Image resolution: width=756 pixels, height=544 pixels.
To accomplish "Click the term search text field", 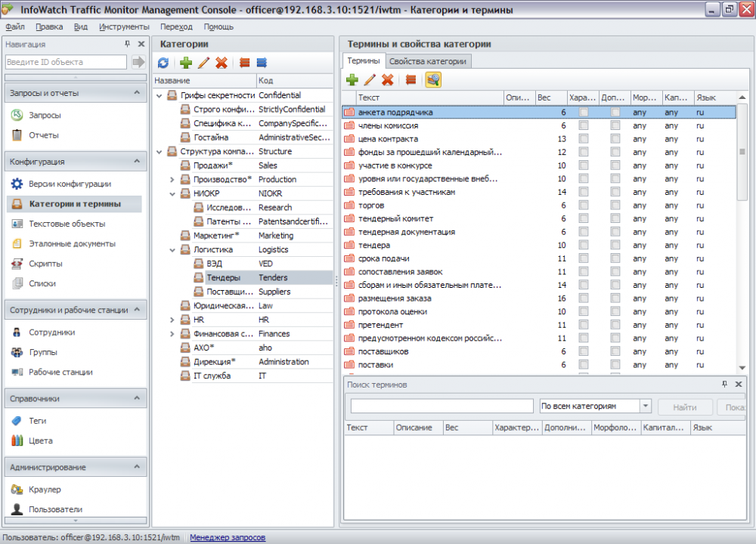I will coord(442,406).
